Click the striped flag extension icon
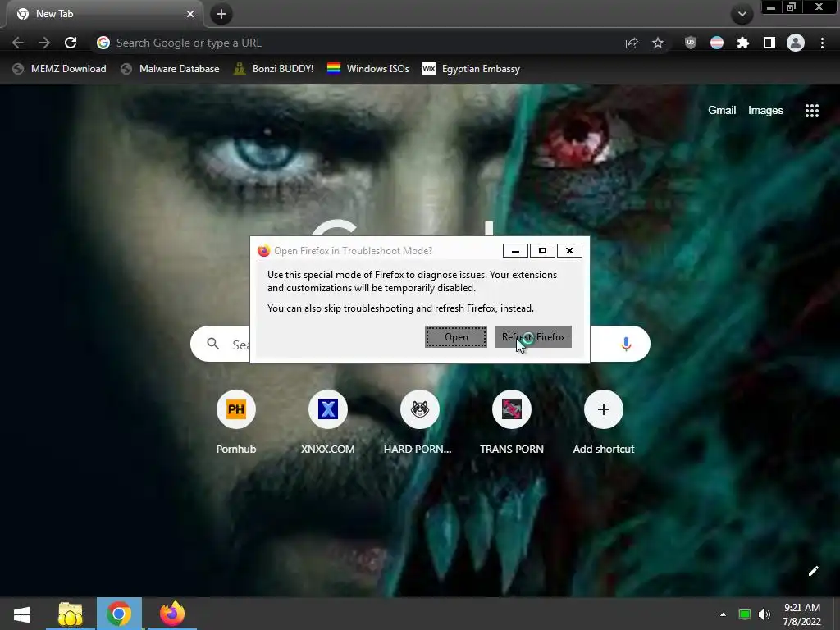This screenshot has height=630, width=840. [717, 43]
